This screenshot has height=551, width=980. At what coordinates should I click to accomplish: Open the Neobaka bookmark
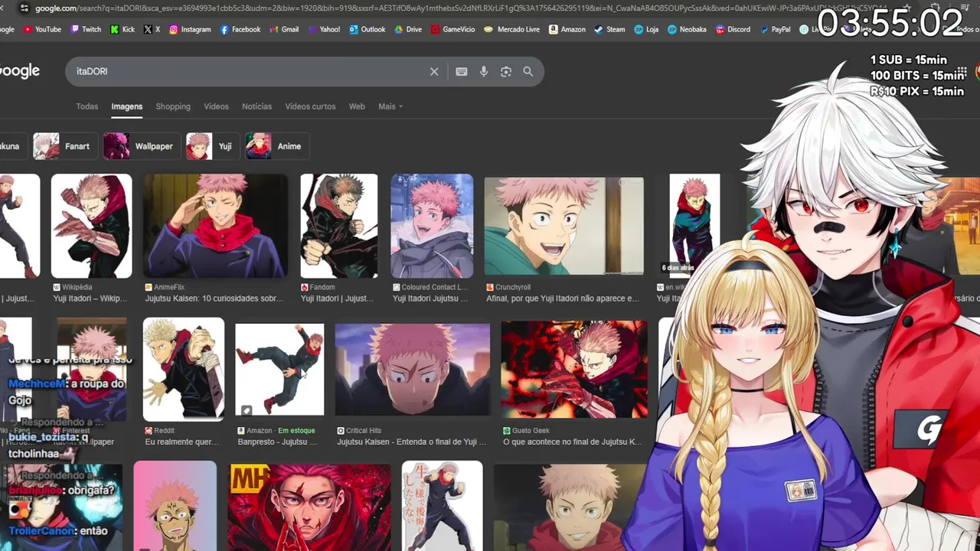pos(687,29)
